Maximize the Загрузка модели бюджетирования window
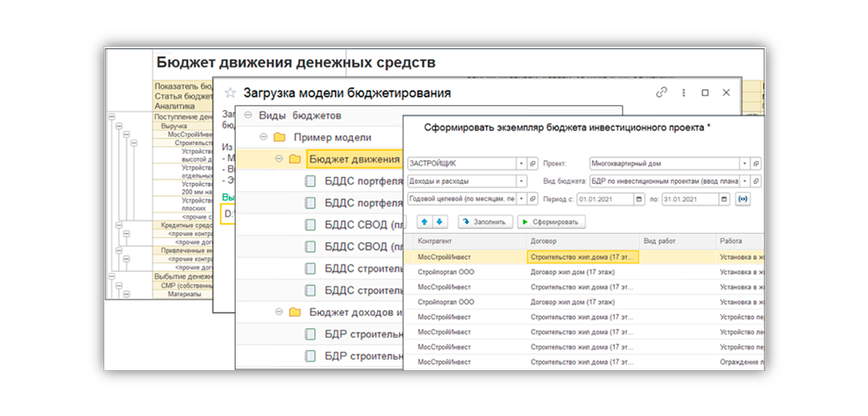Screen dimensions: 868x416 tap(705, 93)
